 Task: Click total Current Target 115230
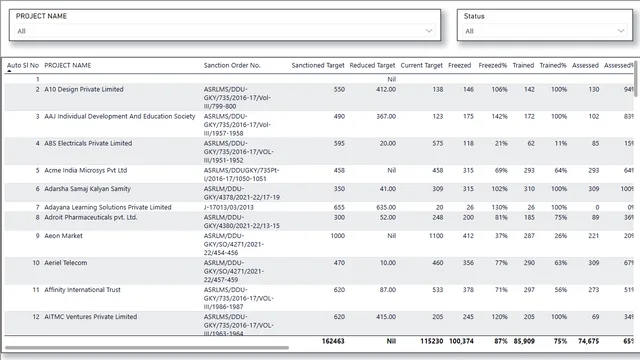click(x=431, y=341)
